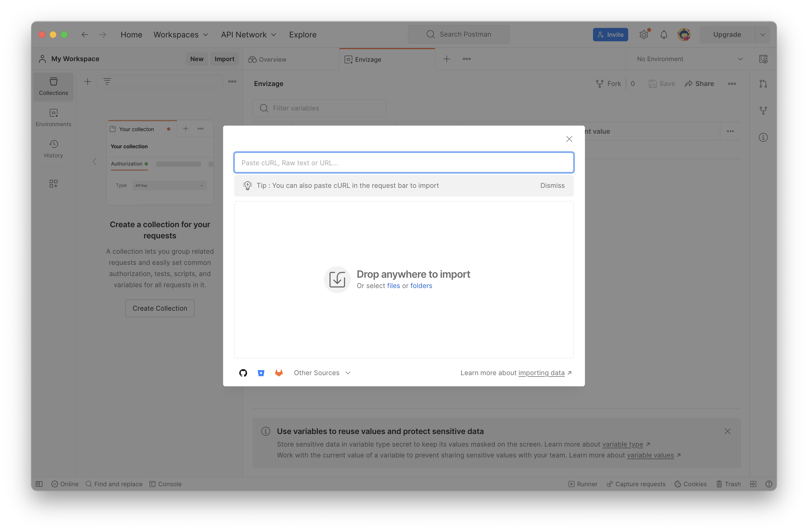808x532 pixels.
Task: Open History sidebar panel
Action: [x=53, y=149]
